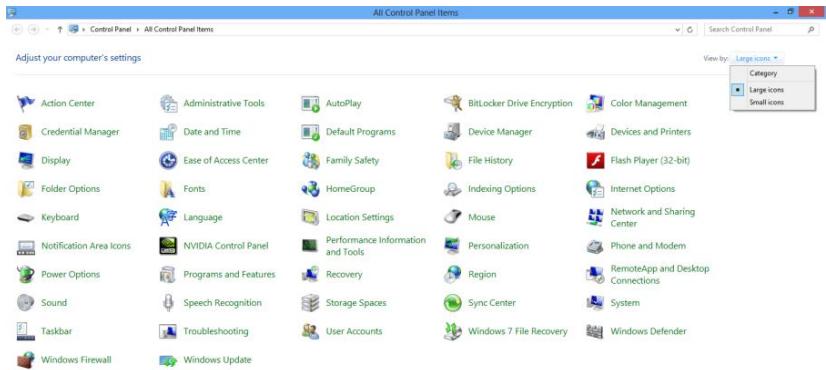Image resolution: width=826 pixels, height=370 pixels.
Task: Open the Color Management icon
Action: click(595, 103)
